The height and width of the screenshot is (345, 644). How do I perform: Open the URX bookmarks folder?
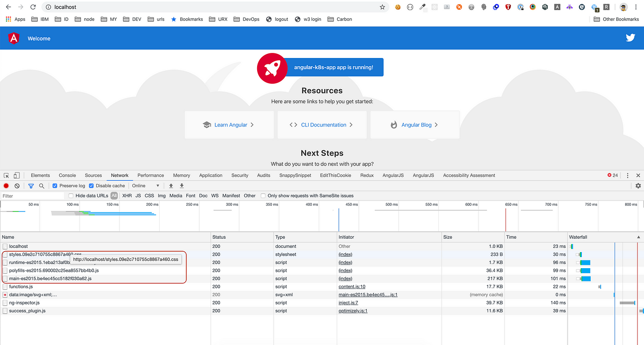click(x=218, y=19)
